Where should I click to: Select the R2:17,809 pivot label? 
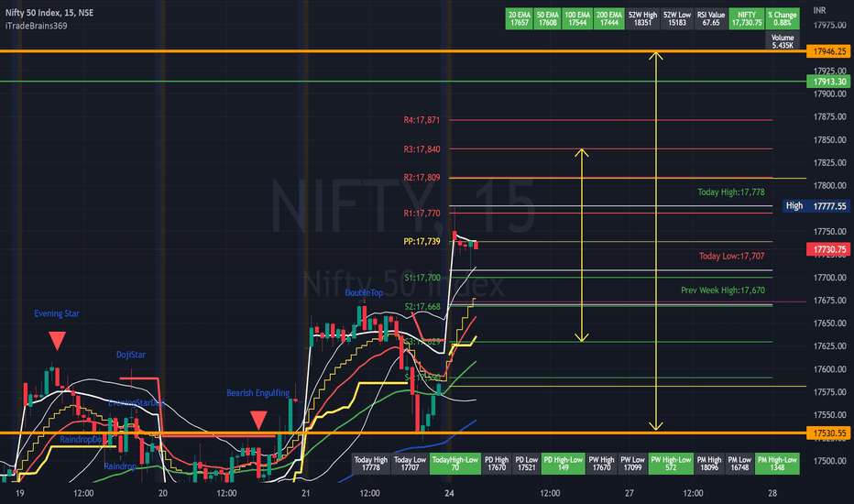pyautogui.click(x=422, y=178)
